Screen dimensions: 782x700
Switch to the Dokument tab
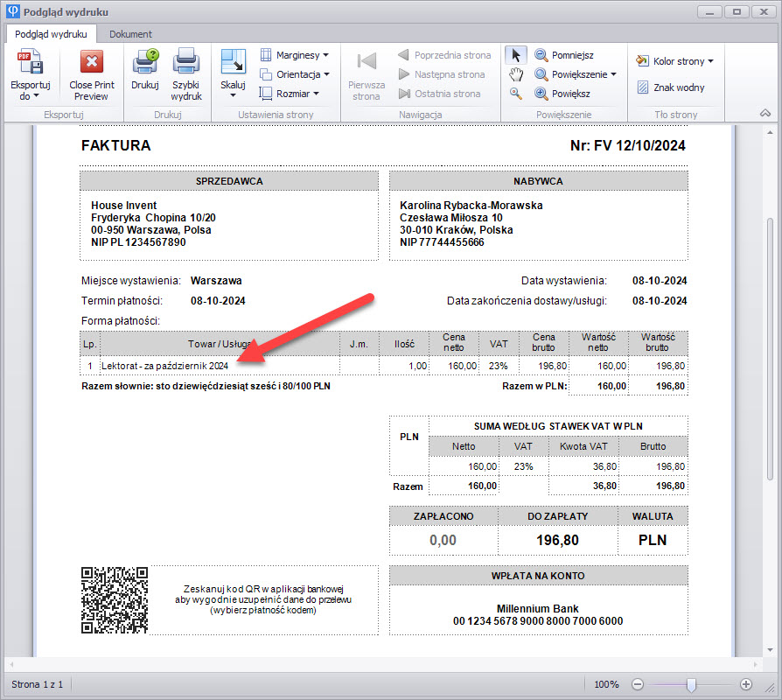point(130,34)
